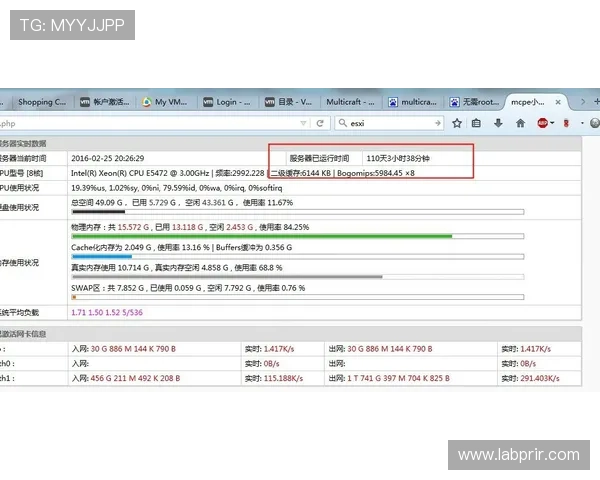Switch to the Multicraft tab
This screenshot has width=600, height=480.
351,102
